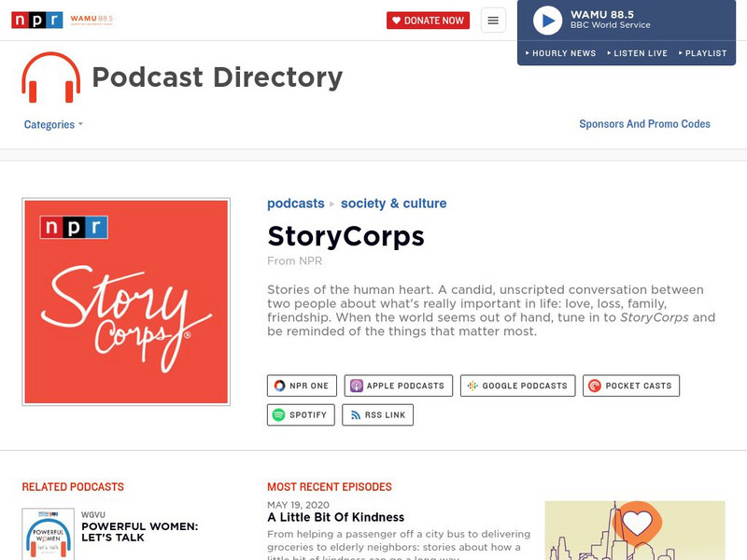Open the RSS Link button
The image size is (747, 560).
click(x=378, y=414)
